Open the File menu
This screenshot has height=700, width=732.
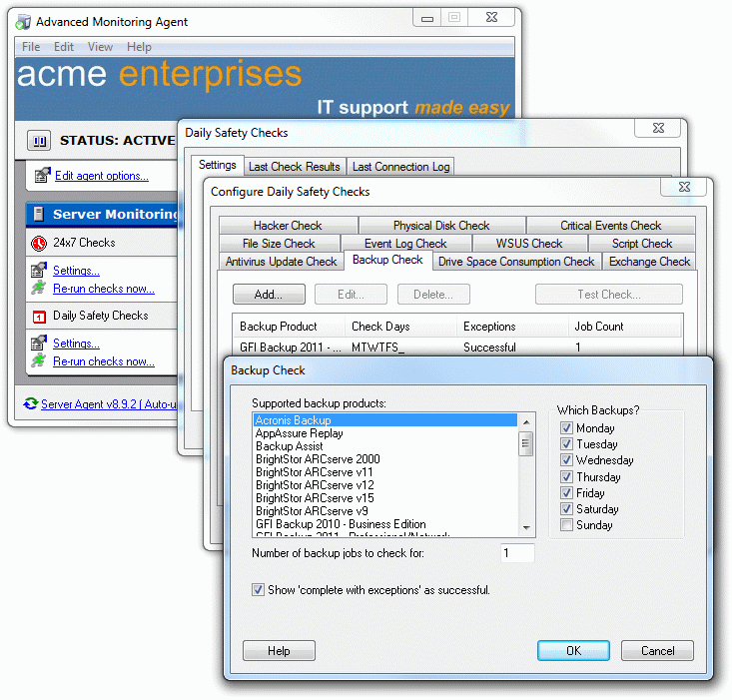[x=31, y=47]
